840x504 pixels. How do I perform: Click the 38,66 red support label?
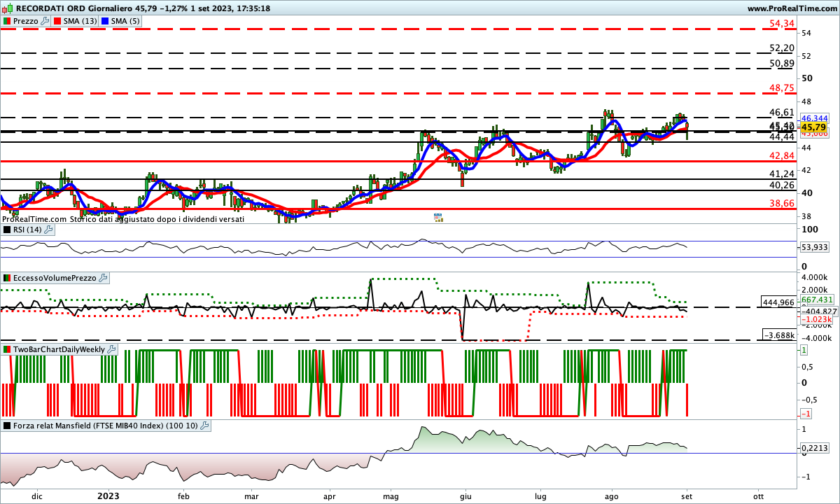pyautogui.click(x=781, y=203)
